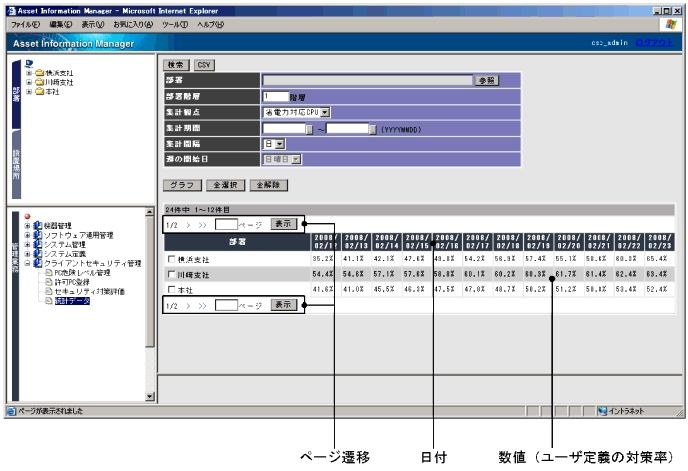The width and height of the screenshot is (688, 471).
Task: Click the 本社 folder icon in tree
Action: pos(39,92)
